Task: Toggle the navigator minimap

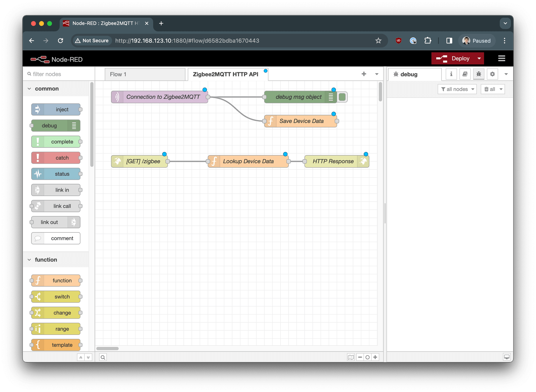Action: [x=351, y=357]
